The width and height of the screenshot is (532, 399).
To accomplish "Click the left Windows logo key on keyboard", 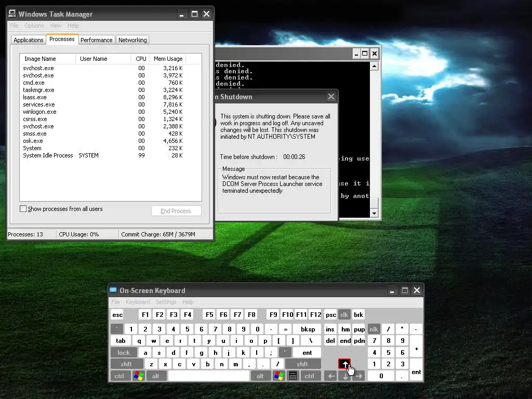I will coord(139,376).
